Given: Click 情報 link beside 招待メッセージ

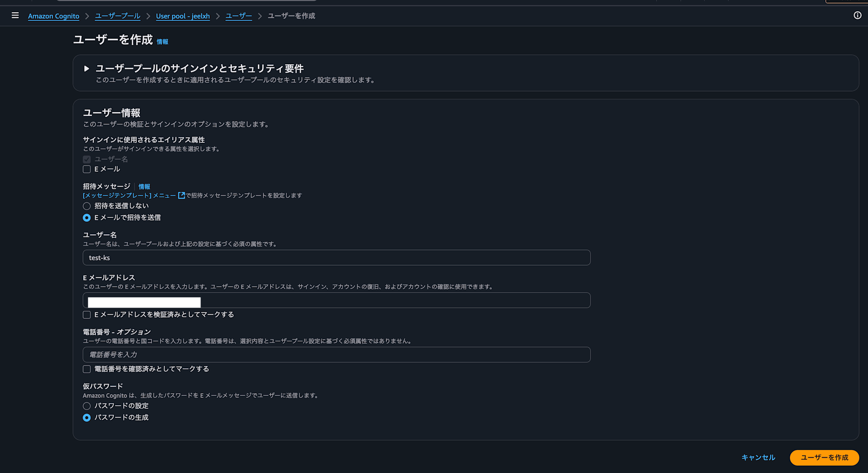Looking at the screenshot, I should coord(144,187).
